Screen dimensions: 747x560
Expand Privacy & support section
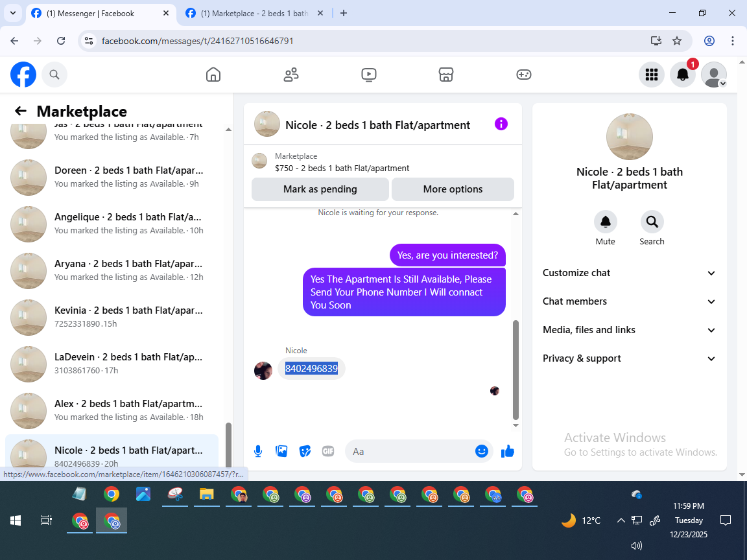[x=630, y=358]
